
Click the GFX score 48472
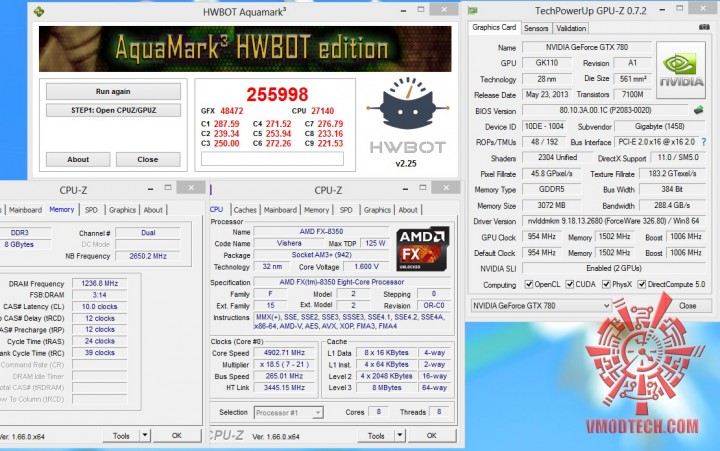click(x=232, y=111)
